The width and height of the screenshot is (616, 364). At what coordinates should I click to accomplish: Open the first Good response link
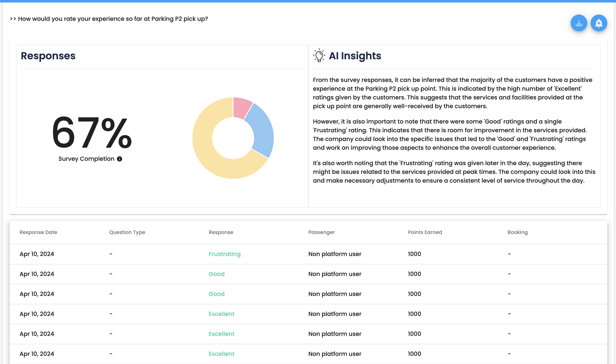click(216, 274)
